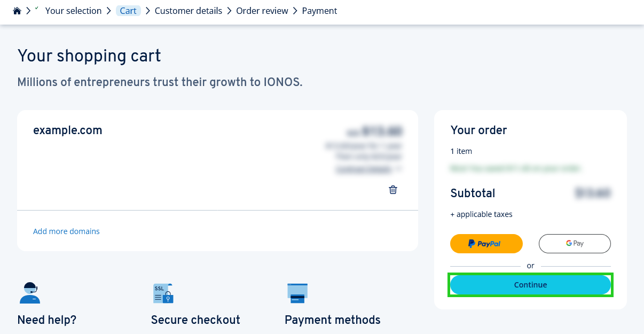This screenshot has width=644, height=334.
Task: Go to the Payment breadcrumb step
Action: [319, 11]
